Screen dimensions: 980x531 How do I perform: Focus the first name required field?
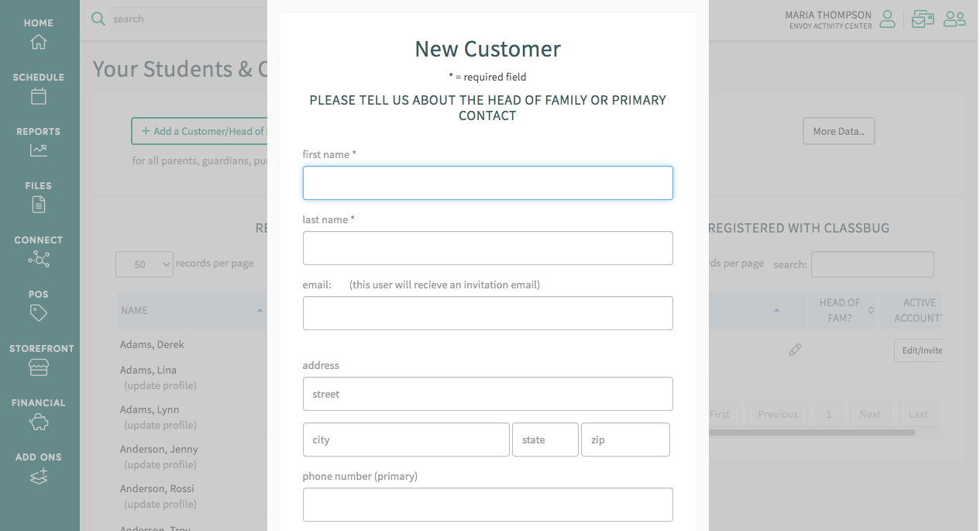(487, 183)
